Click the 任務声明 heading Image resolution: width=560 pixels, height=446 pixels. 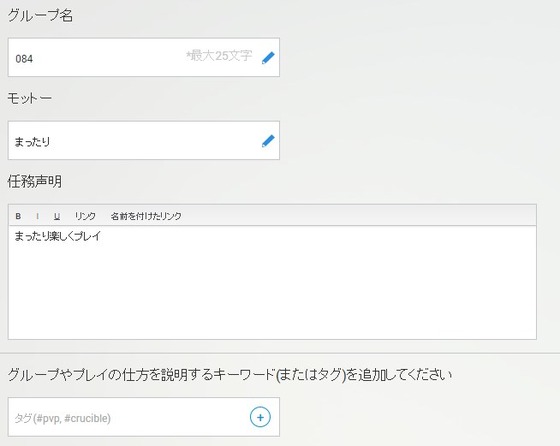(34, 181)
